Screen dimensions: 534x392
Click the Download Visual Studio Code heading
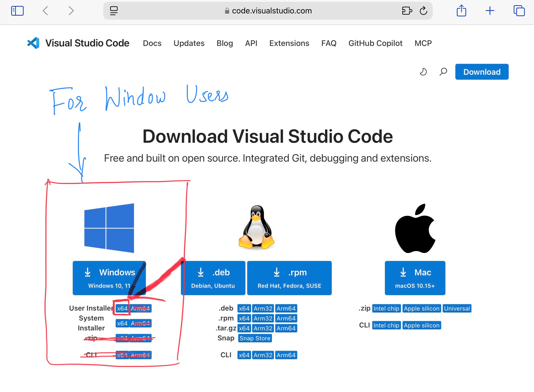pos(268,136)
